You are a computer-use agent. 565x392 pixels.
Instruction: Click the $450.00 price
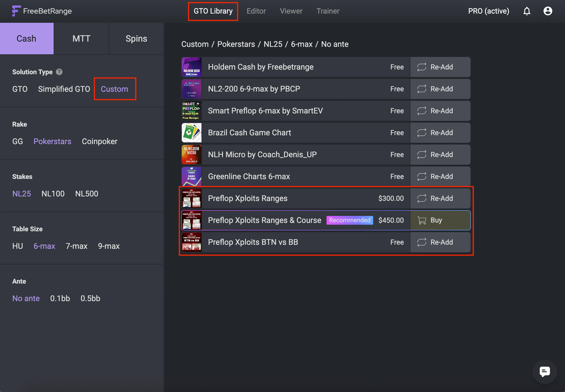pyautogui.click(x=391, y=220)
